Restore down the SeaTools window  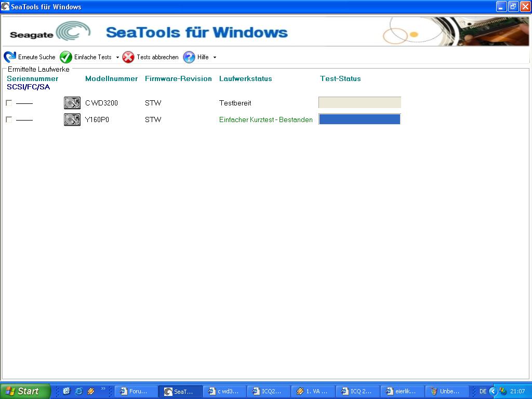[513, 6]
